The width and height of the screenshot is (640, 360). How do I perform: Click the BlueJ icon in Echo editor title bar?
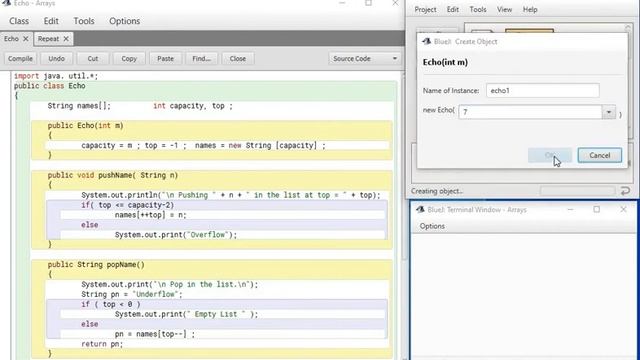click(x=6, y=3)
